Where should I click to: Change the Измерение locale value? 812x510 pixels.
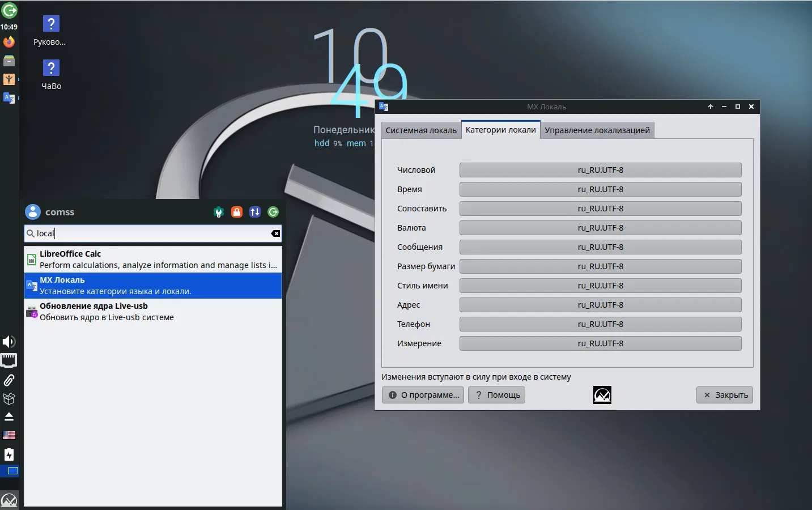(600, 343)
